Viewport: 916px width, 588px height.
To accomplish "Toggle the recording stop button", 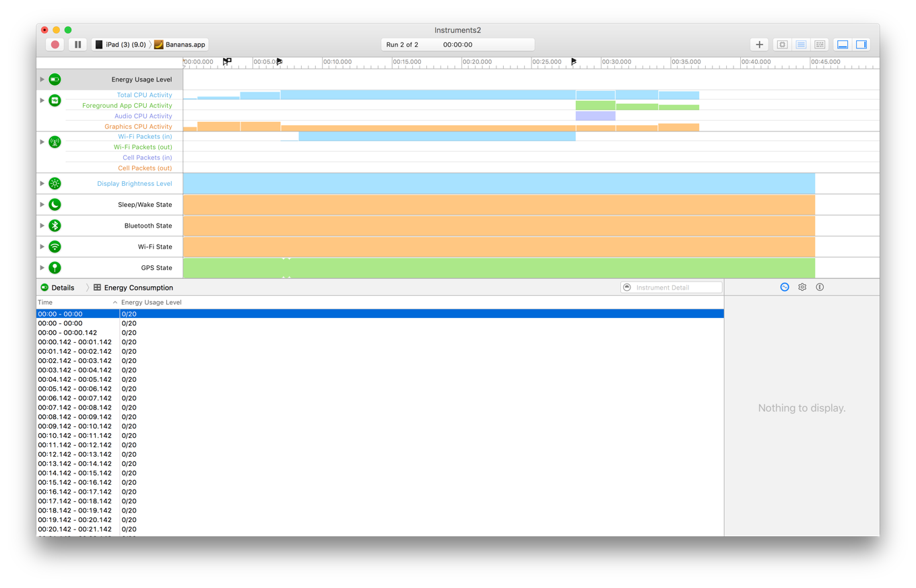I will [x=55, y=44].
